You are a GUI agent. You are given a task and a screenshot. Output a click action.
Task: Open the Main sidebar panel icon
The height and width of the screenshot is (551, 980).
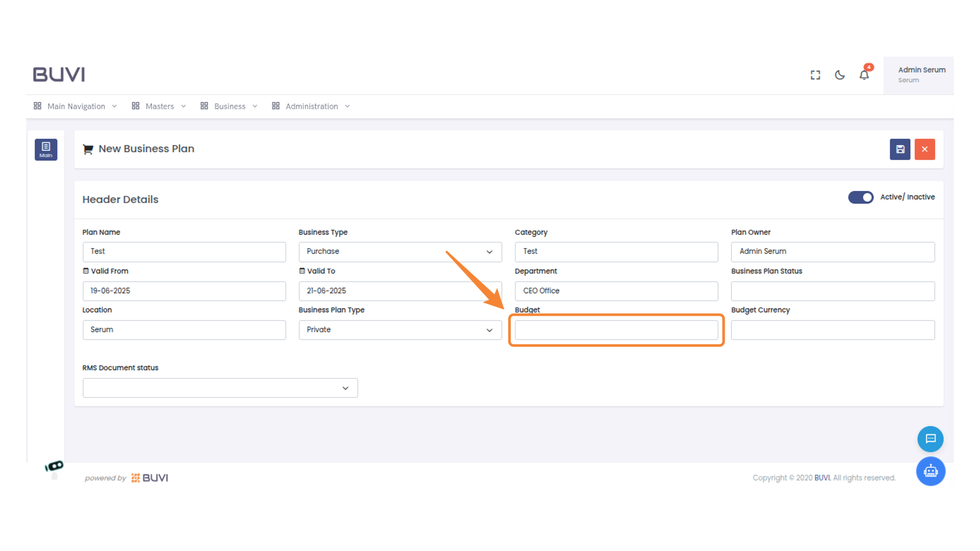click(46, 149)
